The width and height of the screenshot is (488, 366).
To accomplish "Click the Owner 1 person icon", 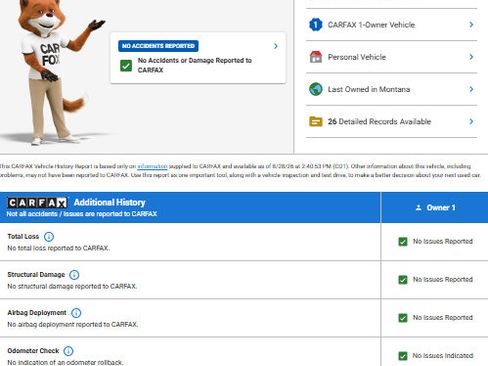I will pyautogui.click(x=418, y=208).
